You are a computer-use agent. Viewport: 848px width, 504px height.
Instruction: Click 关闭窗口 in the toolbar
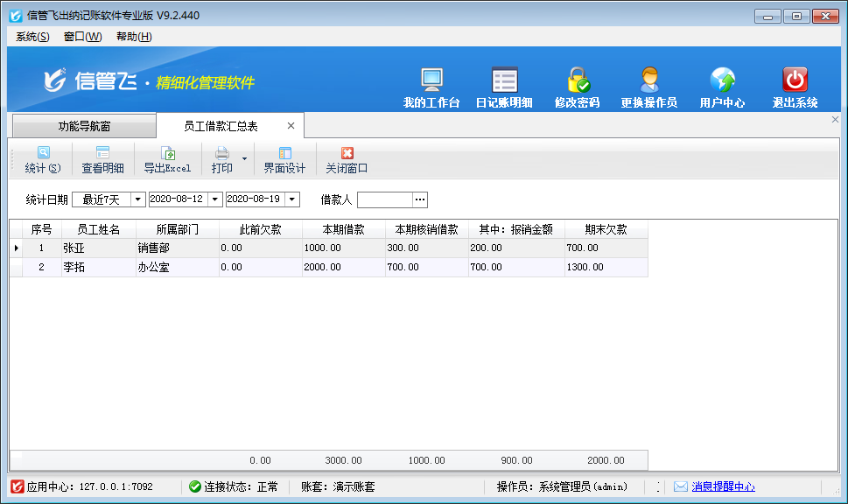tap(347, 160)
